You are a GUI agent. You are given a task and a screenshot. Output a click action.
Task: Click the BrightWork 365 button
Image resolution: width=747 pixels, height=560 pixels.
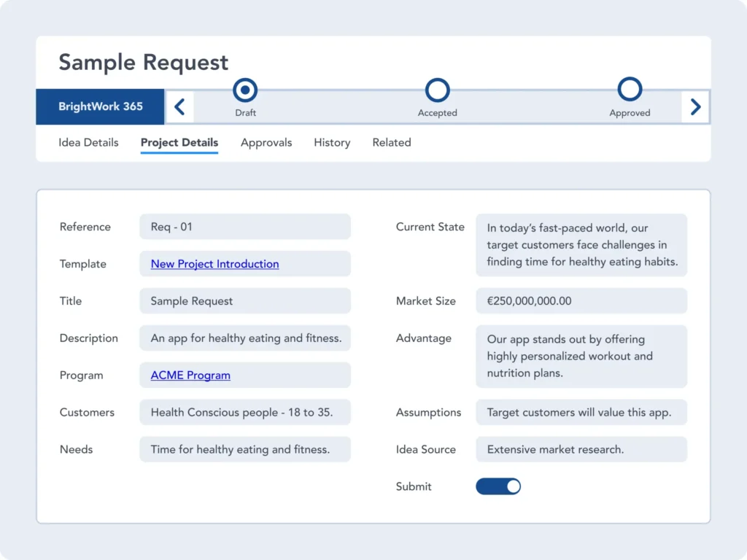click(101, 106)
